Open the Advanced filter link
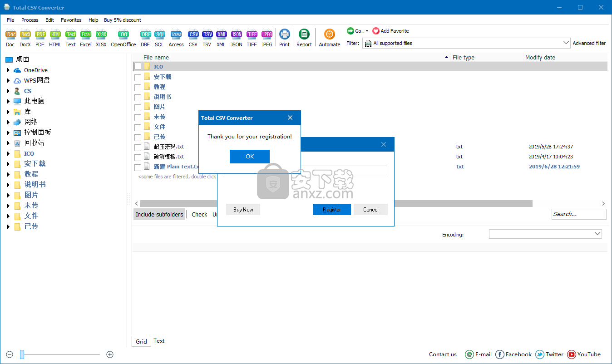 pos(589,43)
